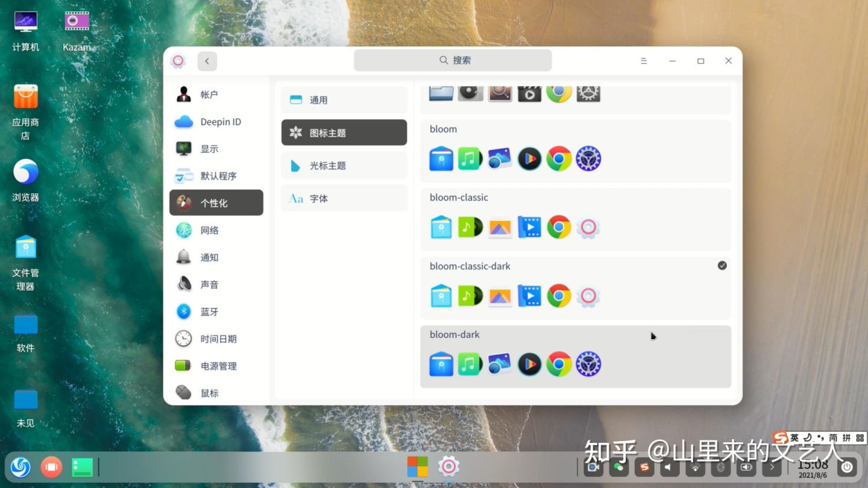This screenshot has height=488, width=868.
Task: Switch to the 通用 section
Action: [344, 100]
